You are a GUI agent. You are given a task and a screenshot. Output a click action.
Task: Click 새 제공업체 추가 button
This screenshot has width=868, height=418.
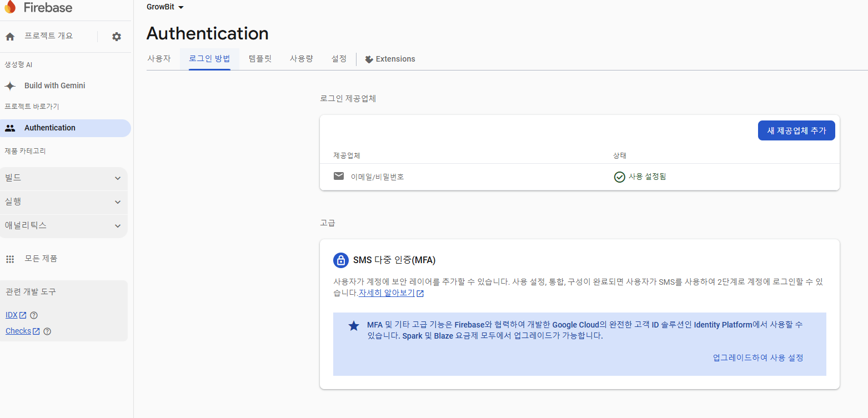tap(796, 130)
